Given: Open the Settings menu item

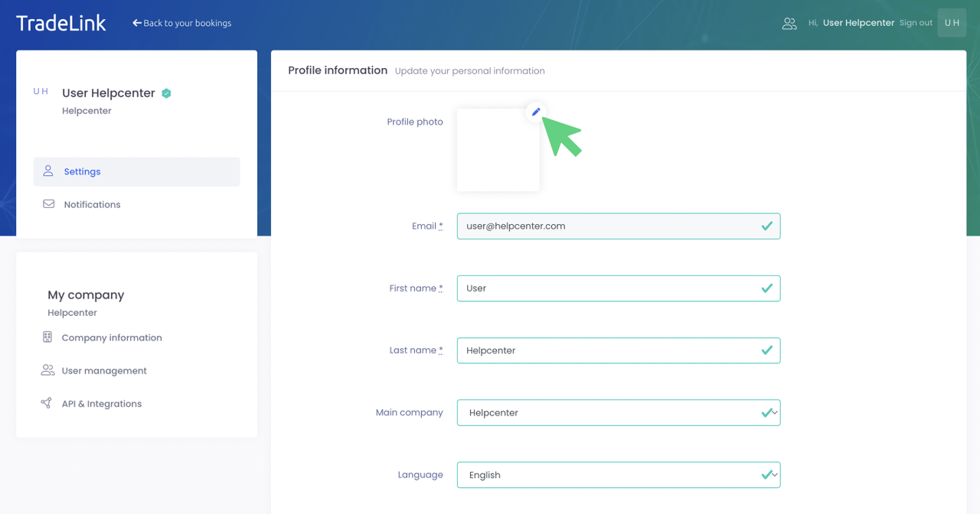Looking at the screenshot, I should pyautogui.click(x=83, y=172).
